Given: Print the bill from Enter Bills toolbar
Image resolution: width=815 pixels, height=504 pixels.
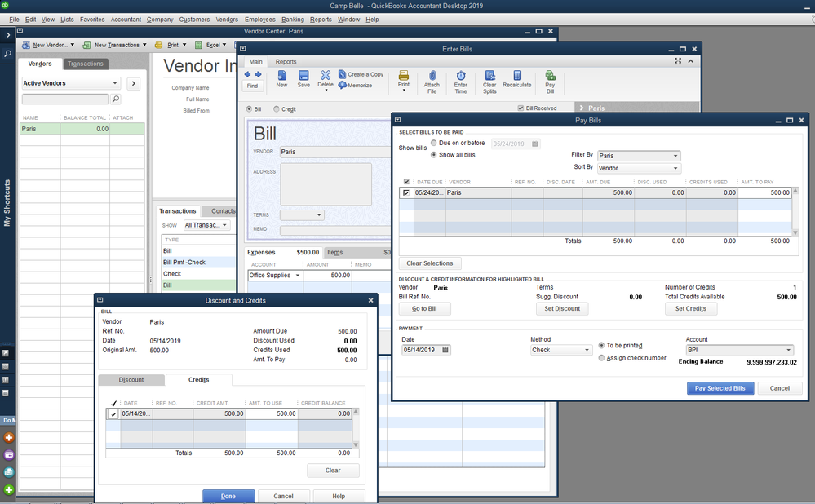Looking at the screenshot, I should tap(404, 80).
